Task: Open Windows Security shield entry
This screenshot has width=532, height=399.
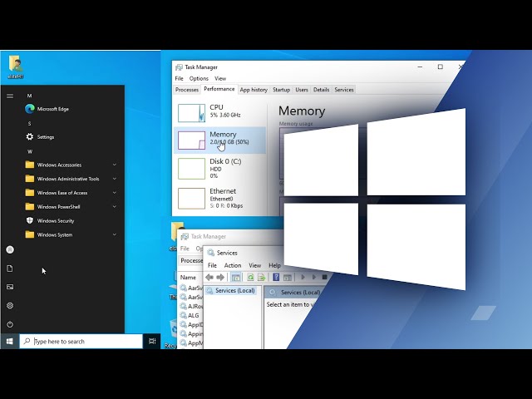Action: pos(50,221)
